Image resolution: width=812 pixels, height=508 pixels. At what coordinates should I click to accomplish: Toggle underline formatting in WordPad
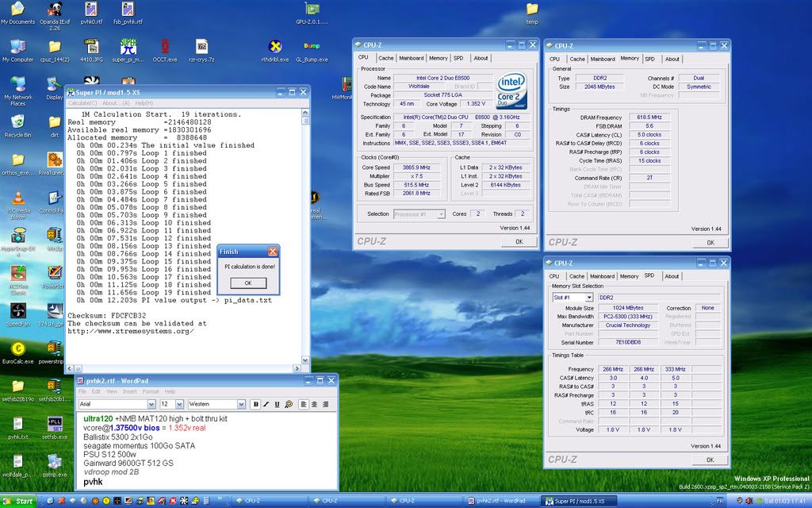(277, 404)
